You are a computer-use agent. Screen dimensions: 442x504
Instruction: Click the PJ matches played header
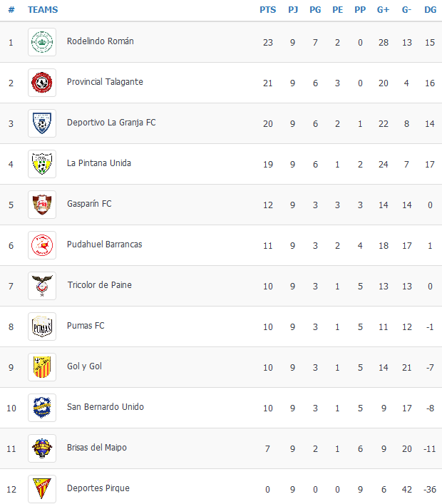pyautogui.click(x=293, y=10)
